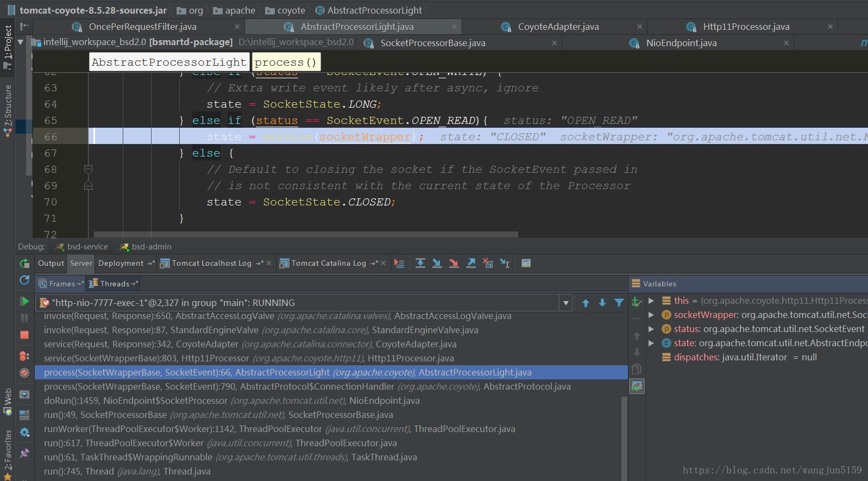Select the doRun():1459 NioEndpoint stack frame

coord(331,401)
